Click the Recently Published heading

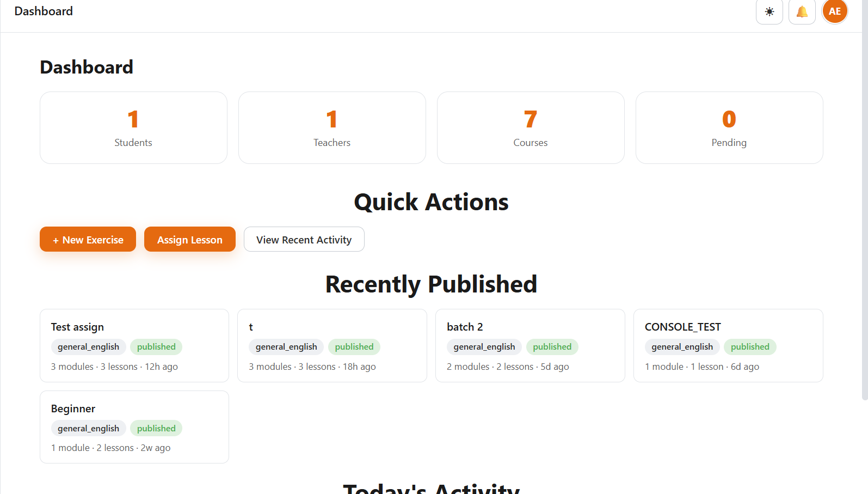tap(431, 284)
